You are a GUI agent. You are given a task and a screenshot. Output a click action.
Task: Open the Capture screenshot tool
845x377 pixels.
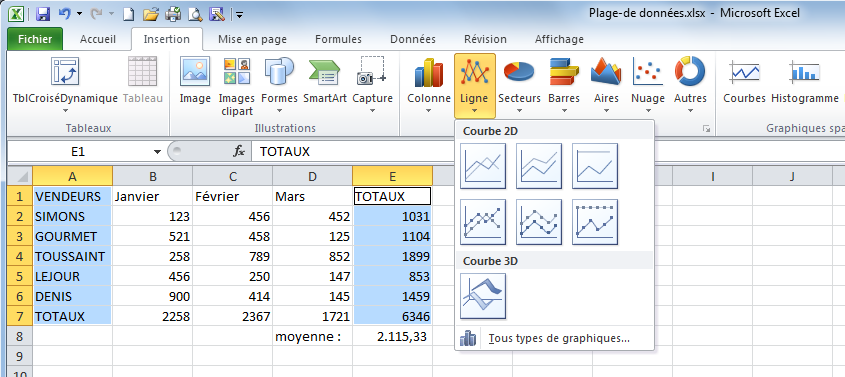pos(372,85)
